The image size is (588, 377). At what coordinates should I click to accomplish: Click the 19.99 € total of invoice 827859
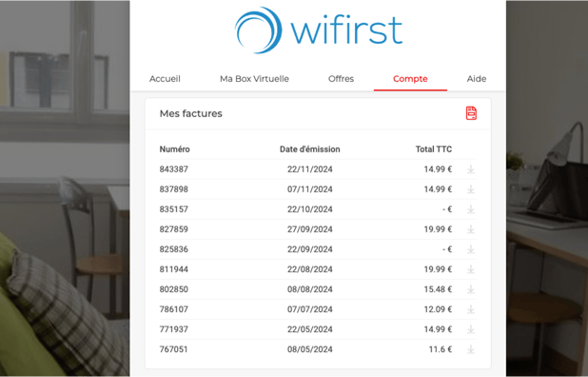[438, 229]
